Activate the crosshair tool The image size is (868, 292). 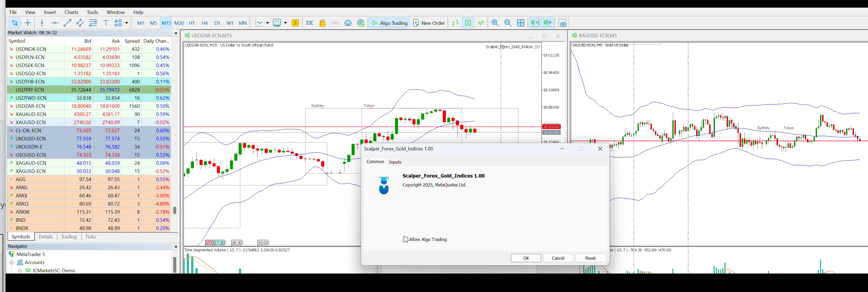pos(28,23)
